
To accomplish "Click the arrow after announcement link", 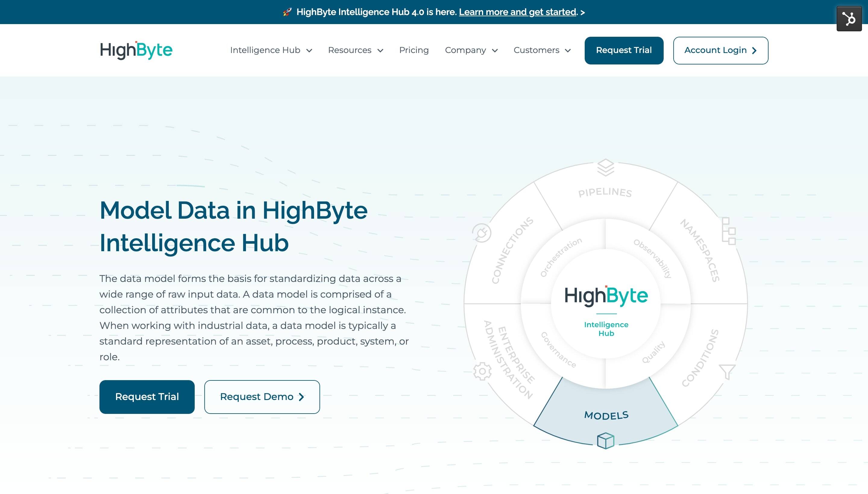I will (583, 13).
